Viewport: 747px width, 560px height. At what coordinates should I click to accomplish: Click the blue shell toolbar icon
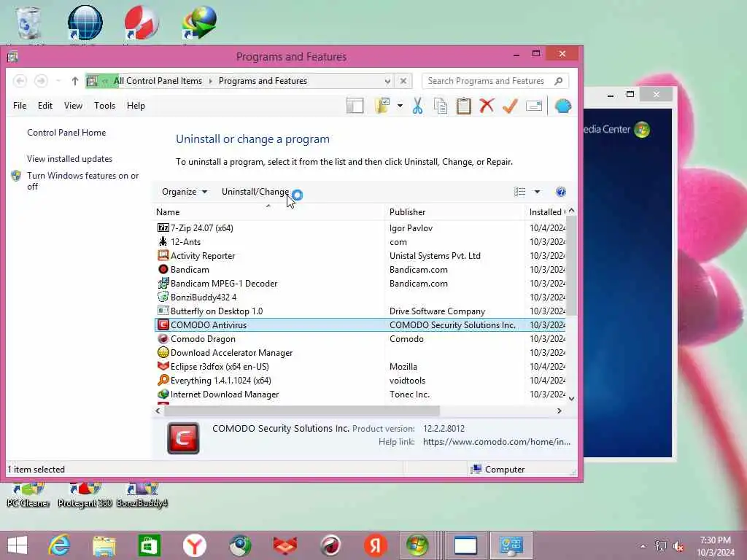pyautogui.click(x=562, y=106)
